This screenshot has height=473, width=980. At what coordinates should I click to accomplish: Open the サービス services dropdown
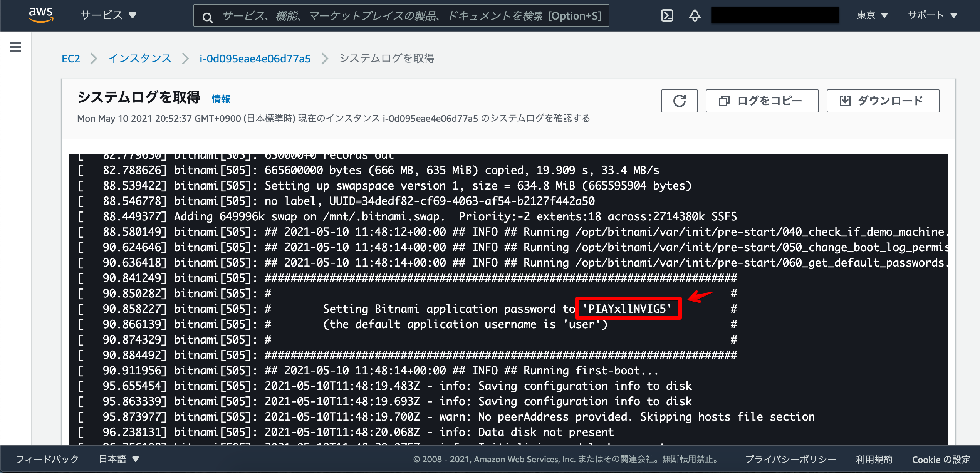pos(108,15)
